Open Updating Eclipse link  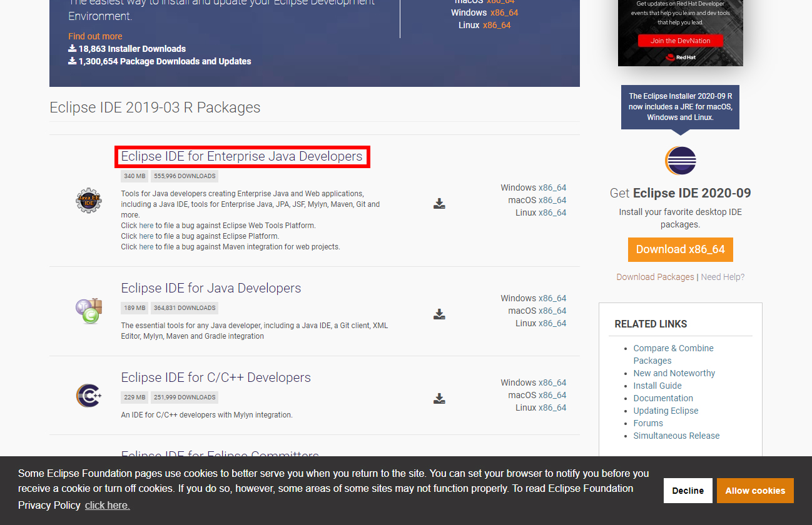click(666, 411)
